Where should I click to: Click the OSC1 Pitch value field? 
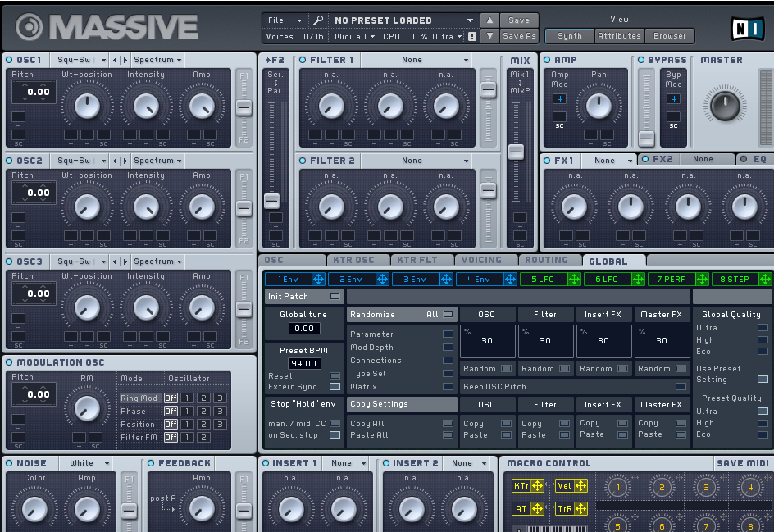[x=34, y=92]
